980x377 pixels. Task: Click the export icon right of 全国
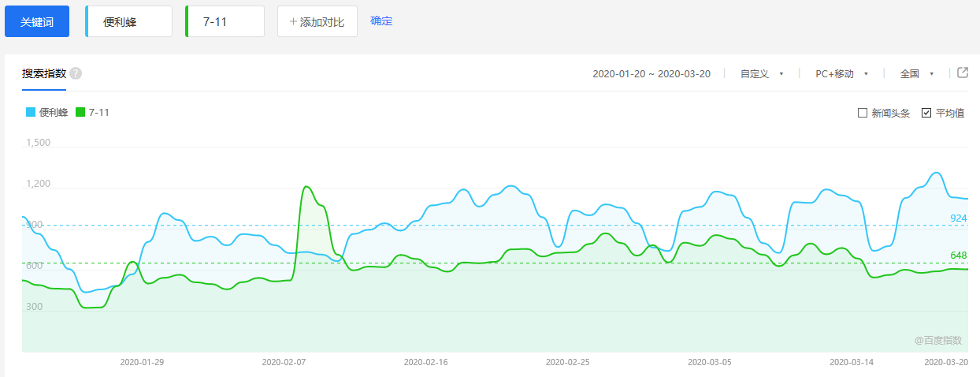click(x=962, y=73)
